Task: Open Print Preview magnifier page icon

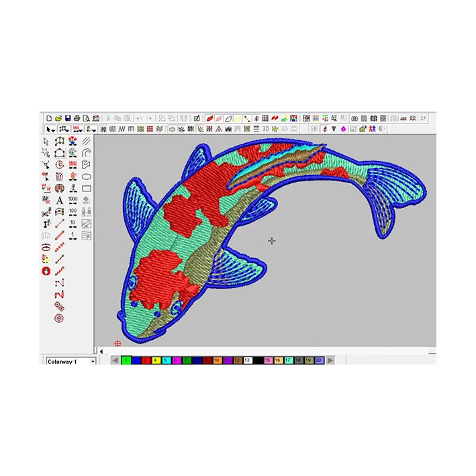Action: 86,118
